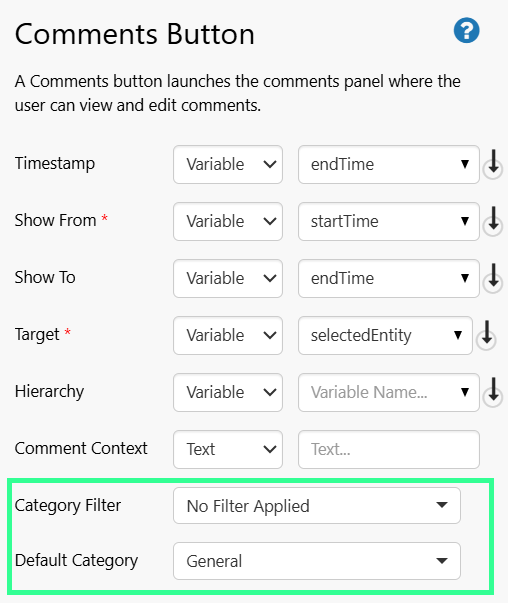This screenshot has width=508, height=603.
Task: Expand the Show To endTime variable list
Action: tap(389, 278)
